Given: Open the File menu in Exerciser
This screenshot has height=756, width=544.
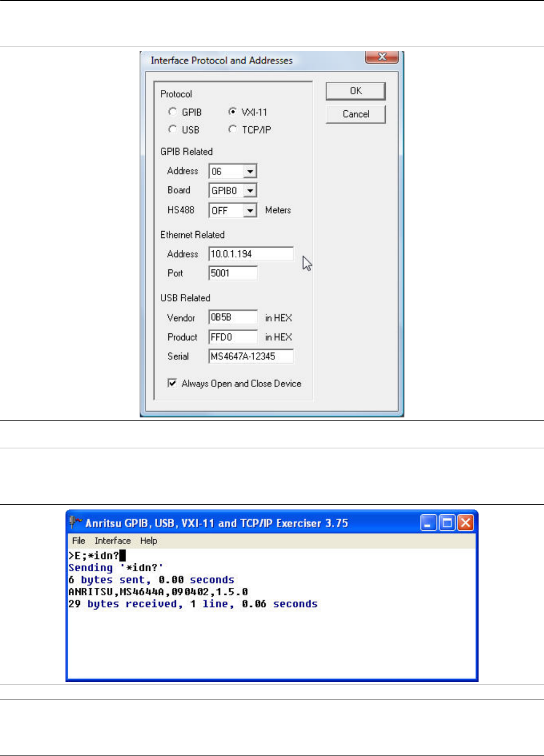Looking at the screenshot, I should click(79, 540).
